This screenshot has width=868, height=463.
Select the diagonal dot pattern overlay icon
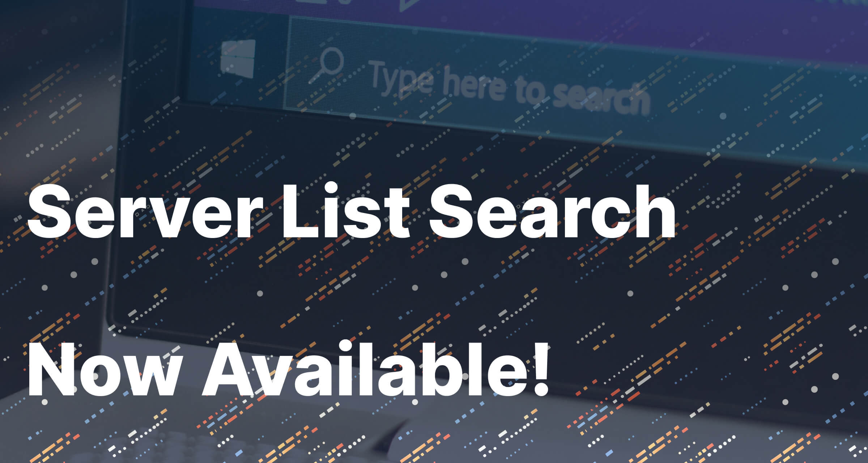tap(434, 231)
